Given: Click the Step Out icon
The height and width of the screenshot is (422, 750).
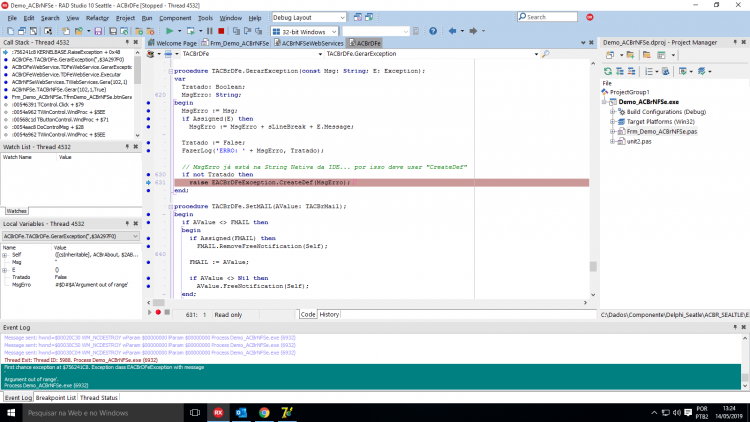Looking at the screenshot, I should pos(259,31).
